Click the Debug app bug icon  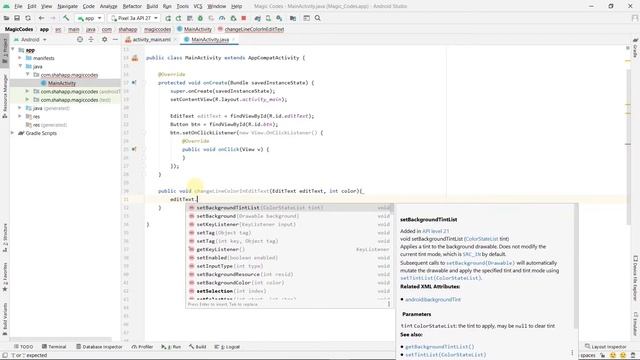click(200, 18)
